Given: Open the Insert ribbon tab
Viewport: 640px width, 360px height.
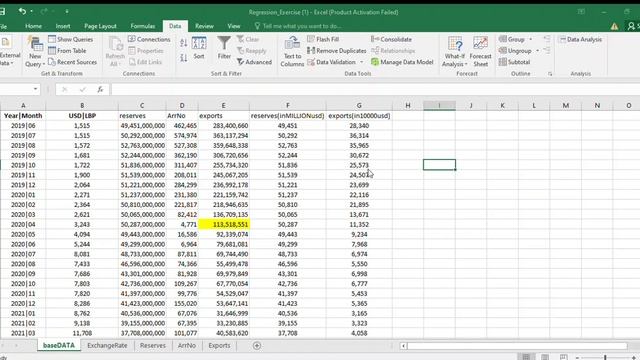Looking at the screenshot, I should pyautogui.click(x=63, y=26).
